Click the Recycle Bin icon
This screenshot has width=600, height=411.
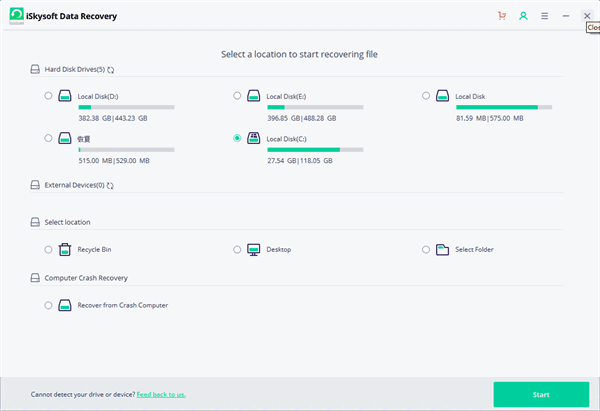(65, 249)
